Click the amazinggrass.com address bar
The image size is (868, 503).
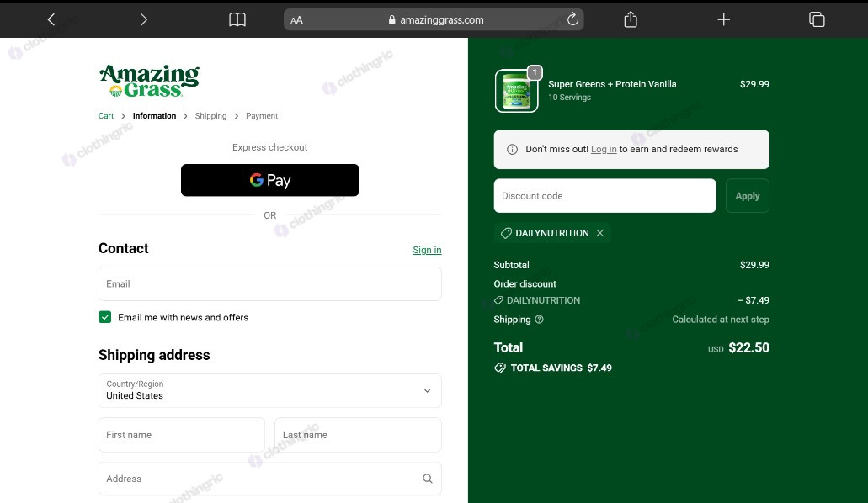click(x=434, y=20)
